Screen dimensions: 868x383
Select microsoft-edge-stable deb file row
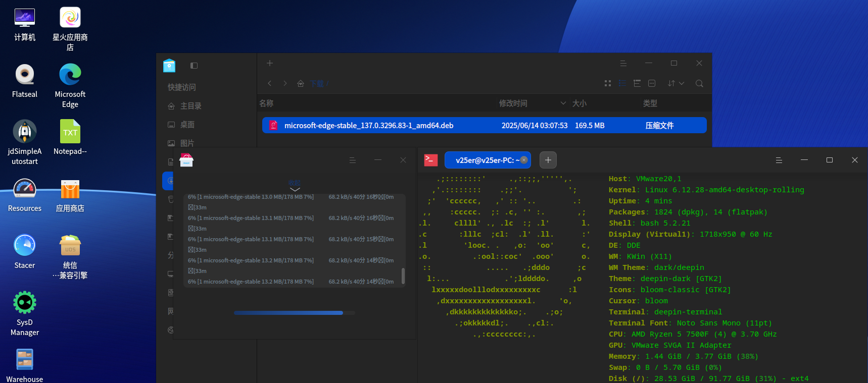coord(484,125)
